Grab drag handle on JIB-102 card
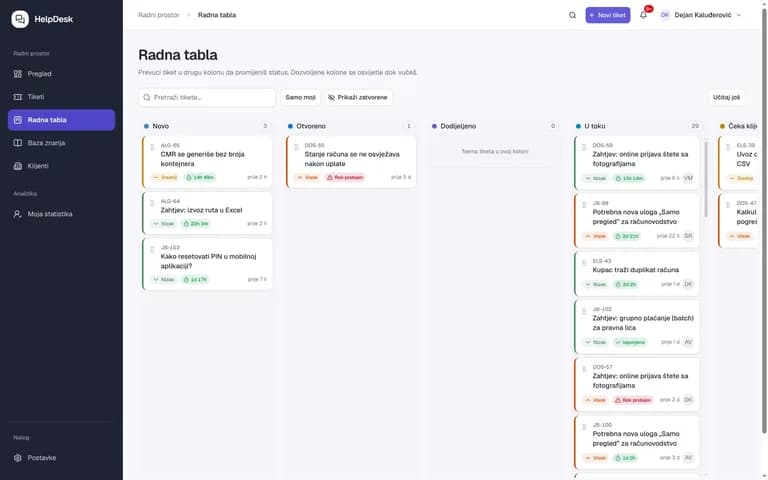The image size is (768, 480). [584, 311]
